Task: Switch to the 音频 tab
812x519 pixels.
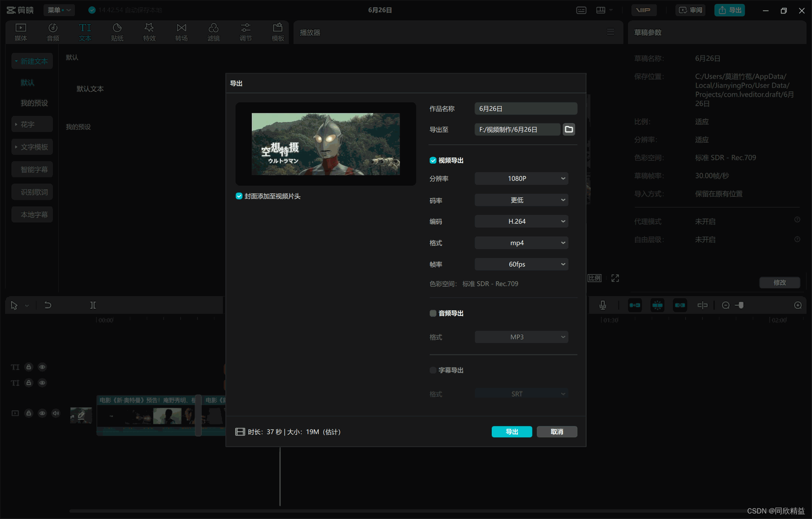Action: tap(53, 32)
